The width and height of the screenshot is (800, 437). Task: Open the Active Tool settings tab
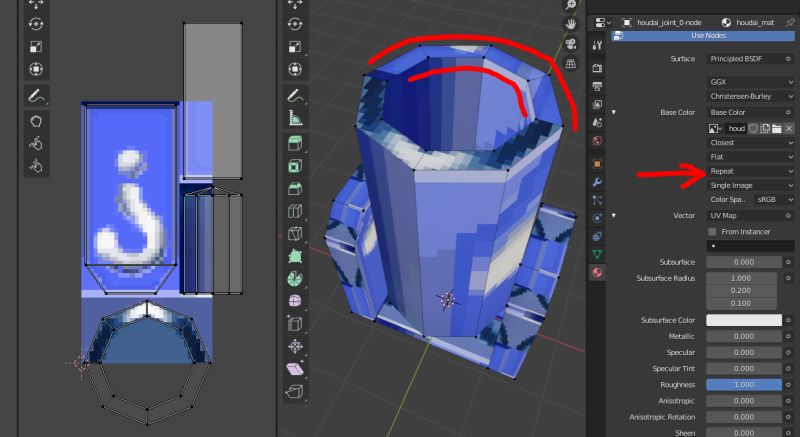[597, 45]
